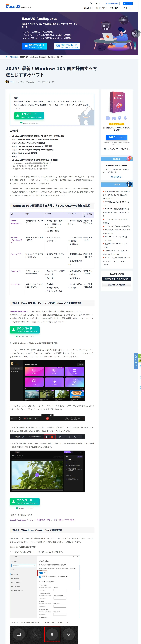Open the pause/stop bar screenshot in ステップ3
The height and width of the screenshot is (644, 141).
47,437
